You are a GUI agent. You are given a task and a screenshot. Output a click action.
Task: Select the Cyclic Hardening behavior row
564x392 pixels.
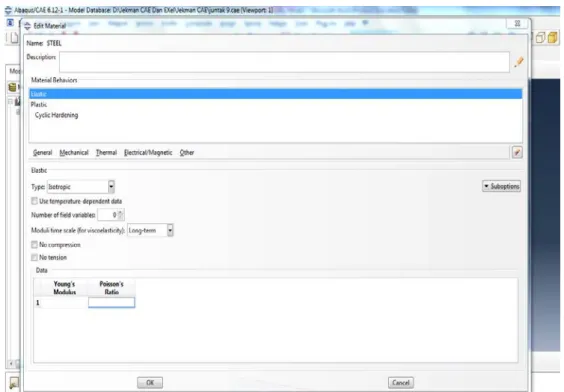276,115
